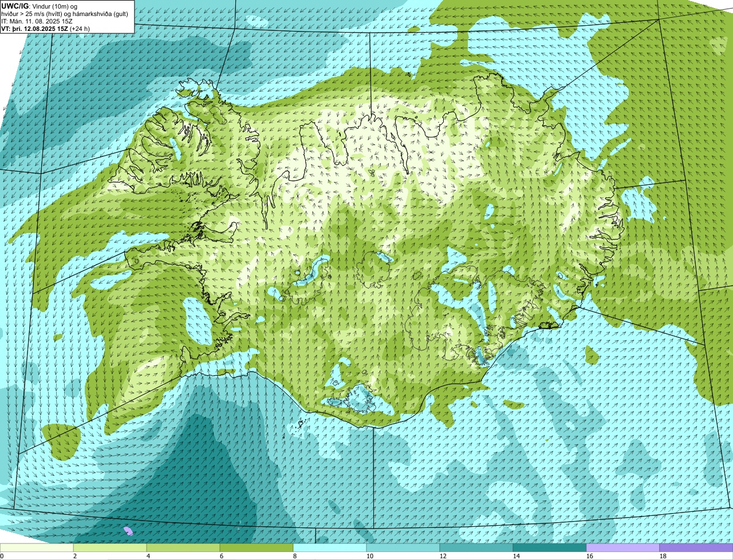Click the 'IT: Mán. 11. 08. 2025 15Z' line

[37, 21]
